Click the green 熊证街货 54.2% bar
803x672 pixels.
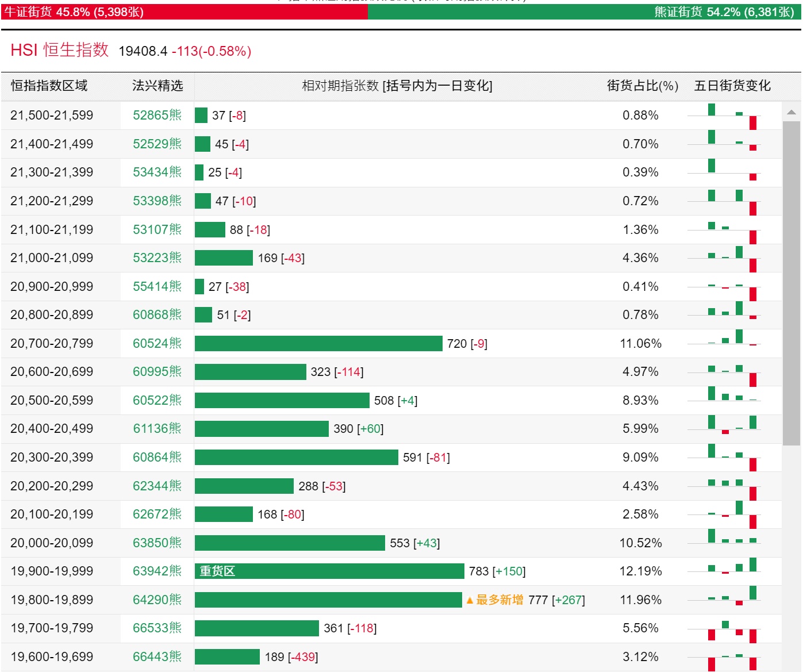(x=585, y=12)
